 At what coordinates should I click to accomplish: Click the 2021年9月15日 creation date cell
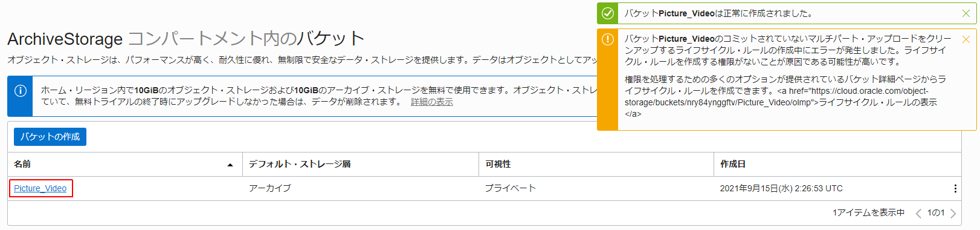[x=781, y=188]
